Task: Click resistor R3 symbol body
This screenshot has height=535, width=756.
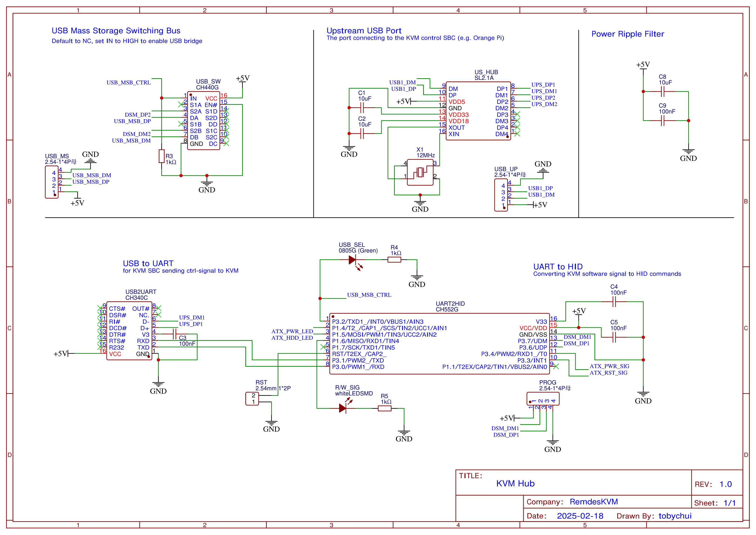Action: [161, 156]
